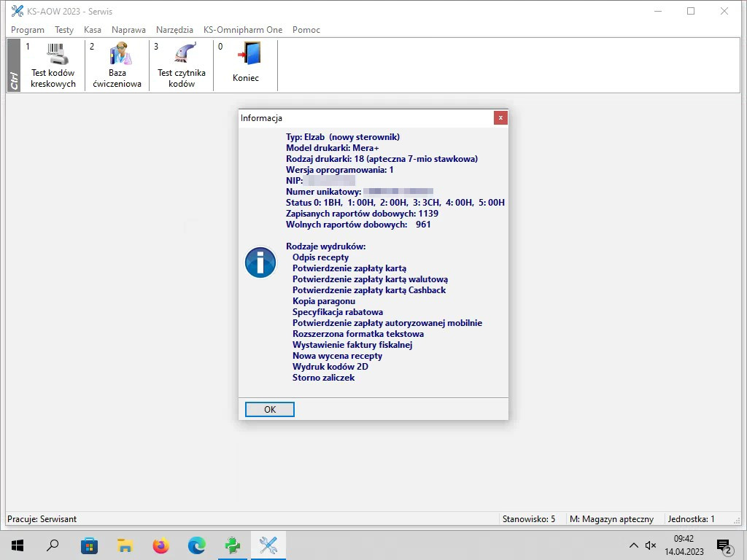Launch Baza ćwiczeniowa toolbar icon

pyautogui.click(x=117, y=65)
